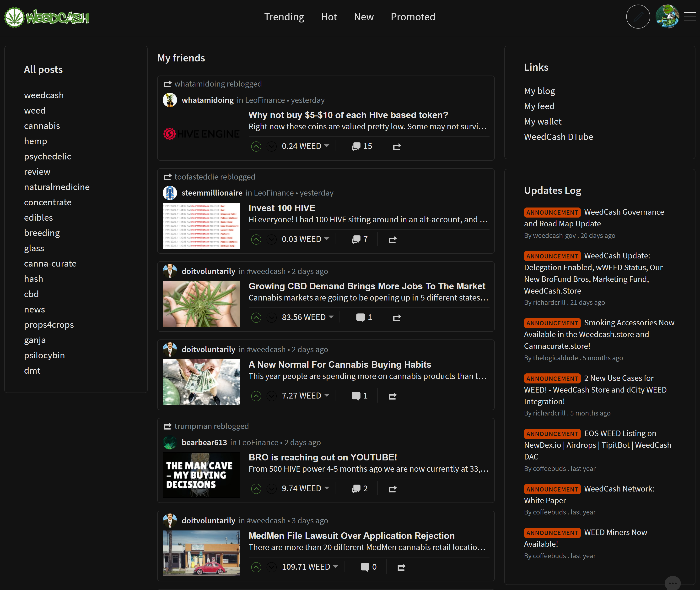Open the My feed link
This screenshot has width=700, height=590.
pos(539,106)
